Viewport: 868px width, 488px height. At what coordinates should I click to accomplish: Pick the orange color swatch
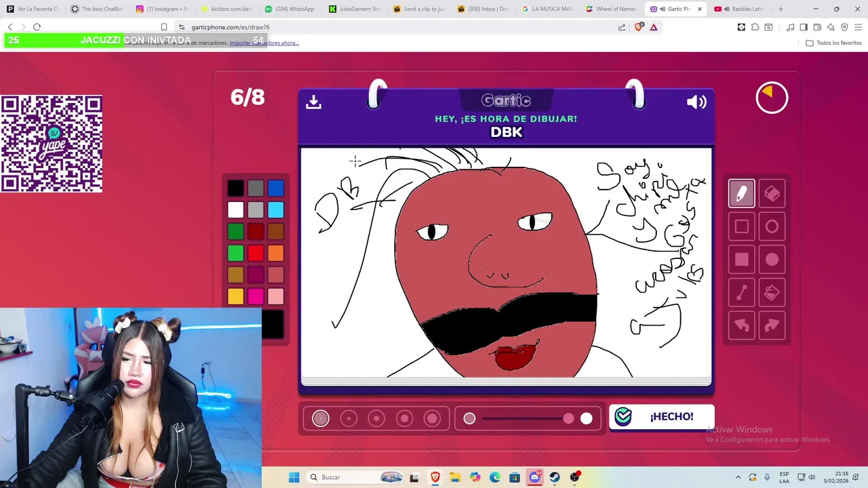click(x=275, y=253)
